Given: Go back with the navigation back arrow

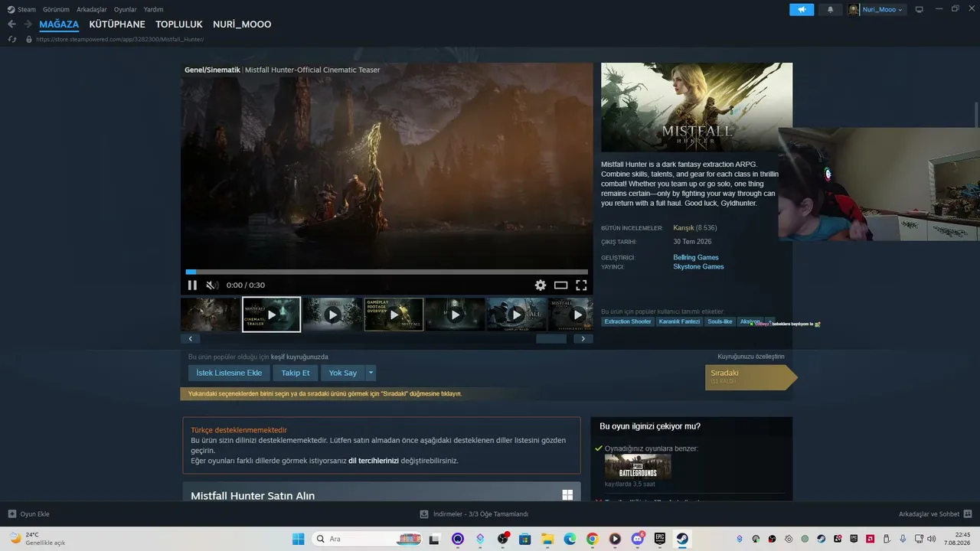Looking at the screenshot, I should (11, 24).
